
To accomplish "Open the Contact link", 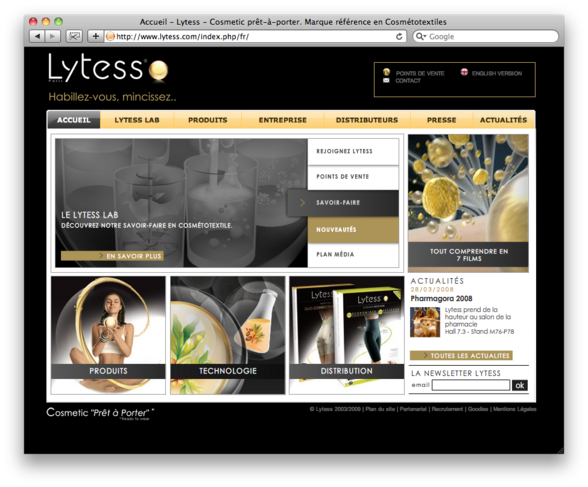I will (x=408, y=81).
